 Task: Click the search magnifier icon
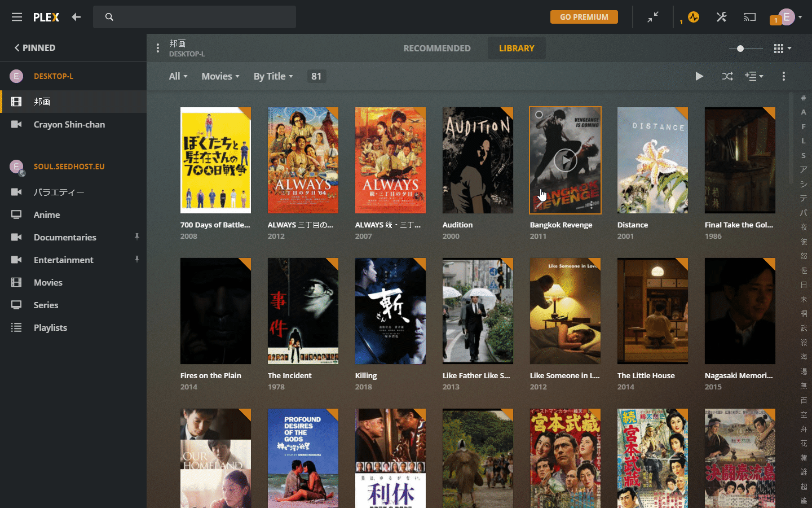[x=109, y=17]
